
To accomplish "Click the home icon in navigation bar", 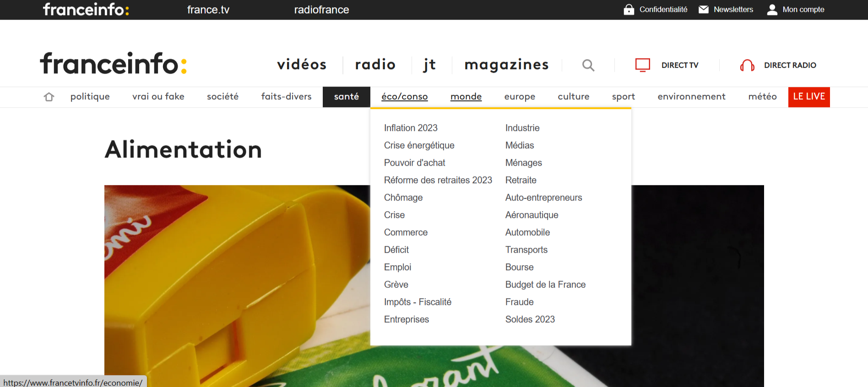I will coord(49,97).
